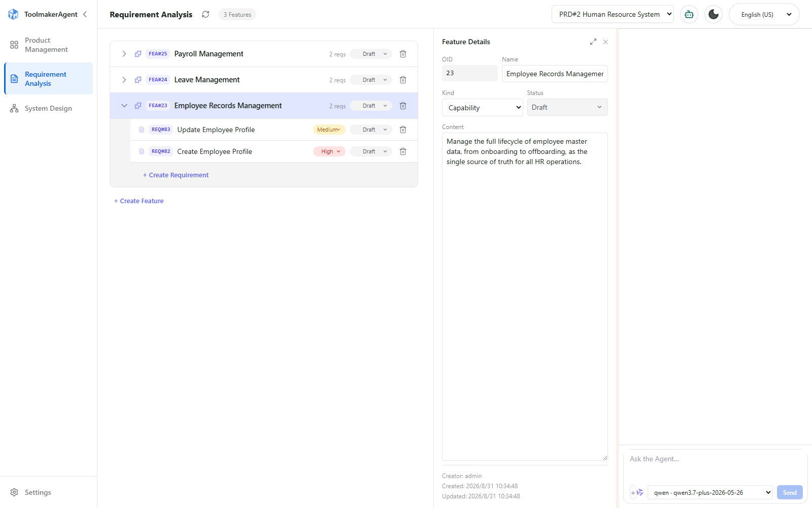
Task: Click the Creator: admin text
Action: [462, 476]
